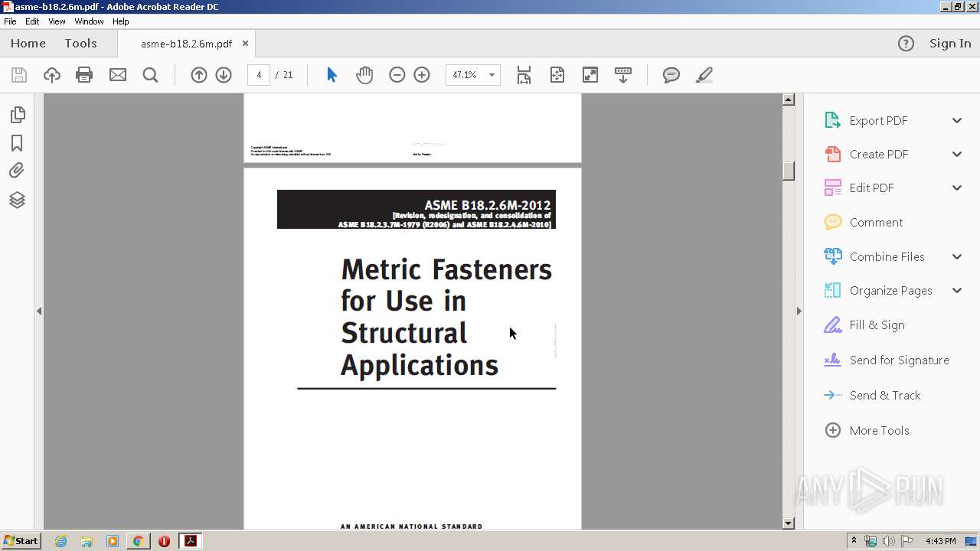Open the Help menu
The width and height of the screenshot is (980, 551).
pos(121,21)
